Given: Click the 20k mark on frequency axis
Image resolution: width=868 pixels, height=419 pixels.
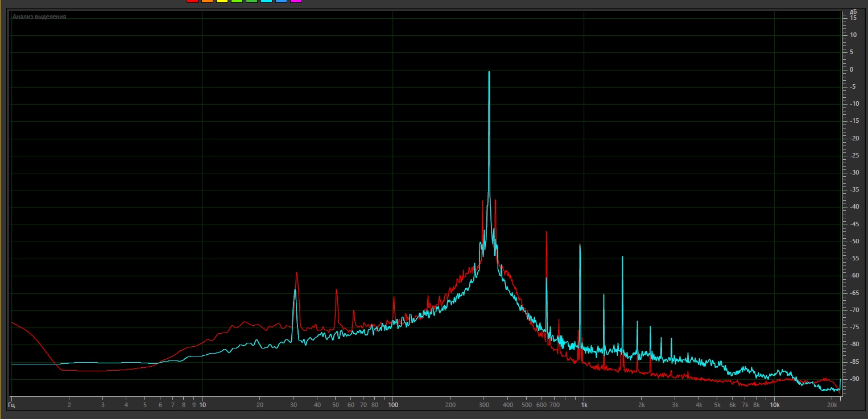Looking at the screenshot, I should 832,405.
